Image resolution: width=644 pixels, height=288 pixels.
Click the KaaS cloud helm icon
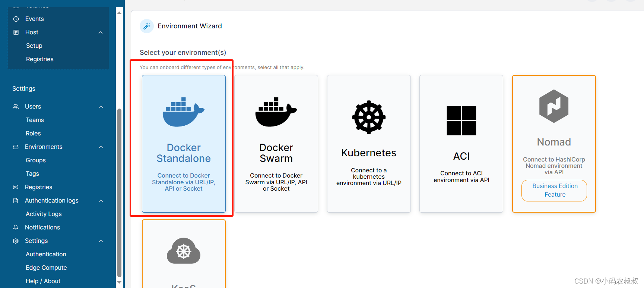coord(184,251)
